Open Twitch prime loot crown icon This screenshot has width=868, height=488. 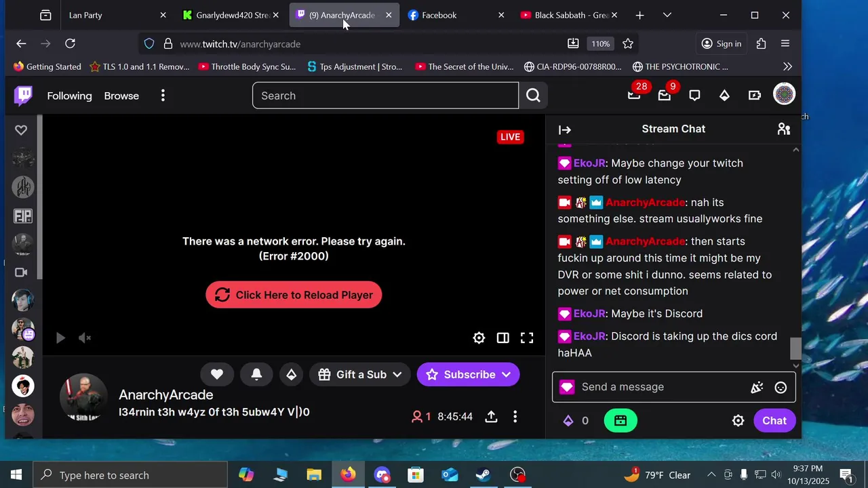click(635, 96)
